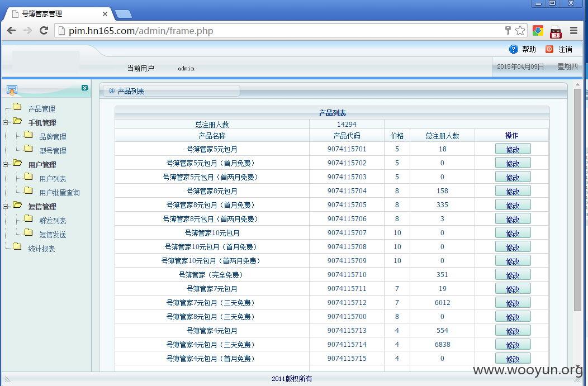
Task: Click 修改 for product code 9074115707
Action: pyautogui.click(x=513, y=233)
